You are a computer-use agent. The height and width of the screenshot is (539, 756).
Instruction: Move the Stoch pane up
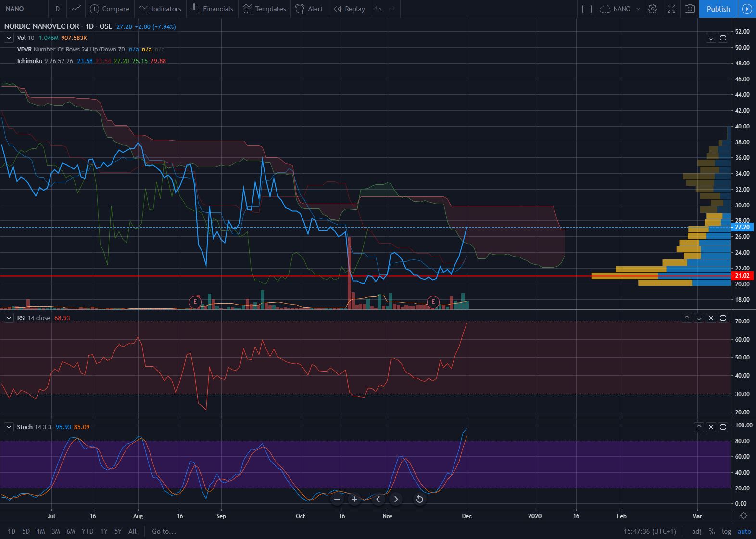point(699,427)
